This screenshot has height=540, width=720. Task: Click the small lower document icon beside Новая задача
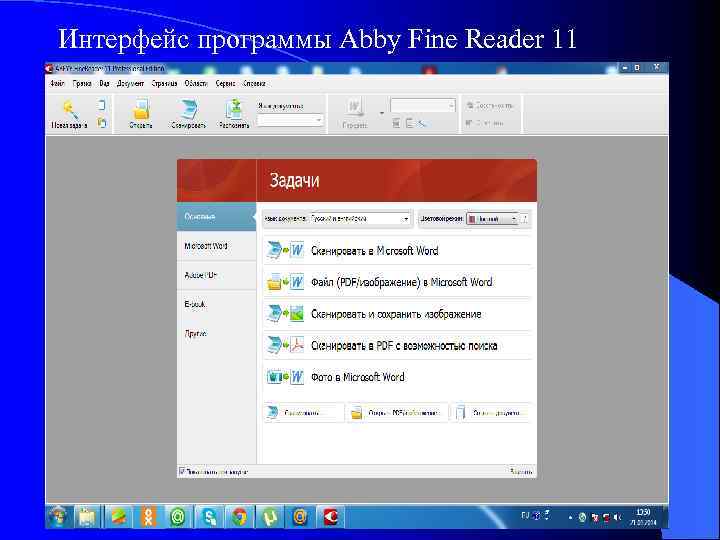[x=101, y=123]
